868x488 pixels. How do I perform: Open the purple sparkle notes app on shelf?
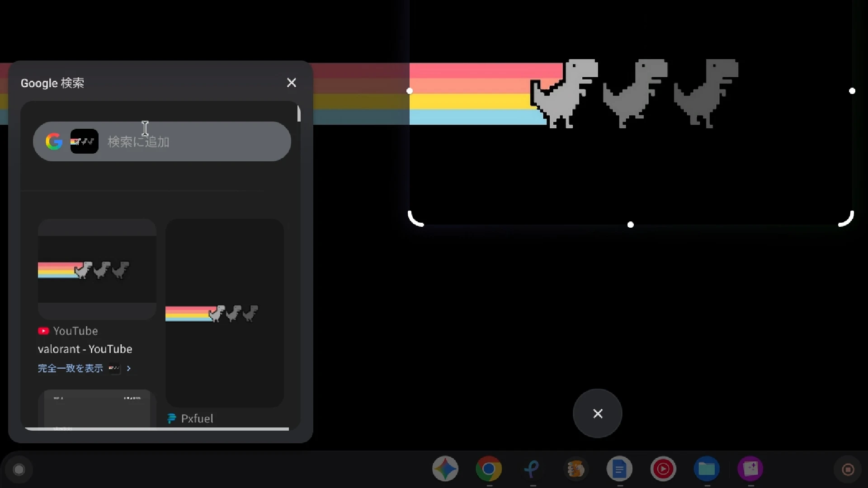750,469
